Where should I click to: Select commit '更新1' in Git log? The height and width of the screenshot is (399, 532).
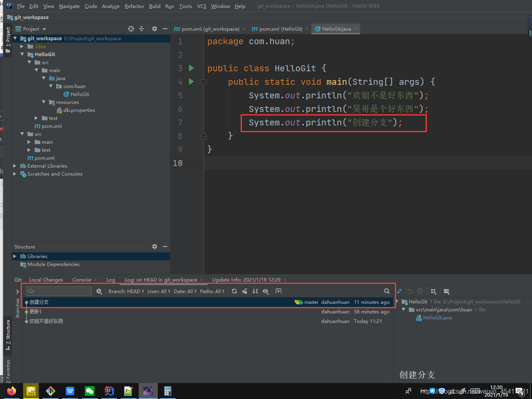pyautogui.click(x=208, y=311)
